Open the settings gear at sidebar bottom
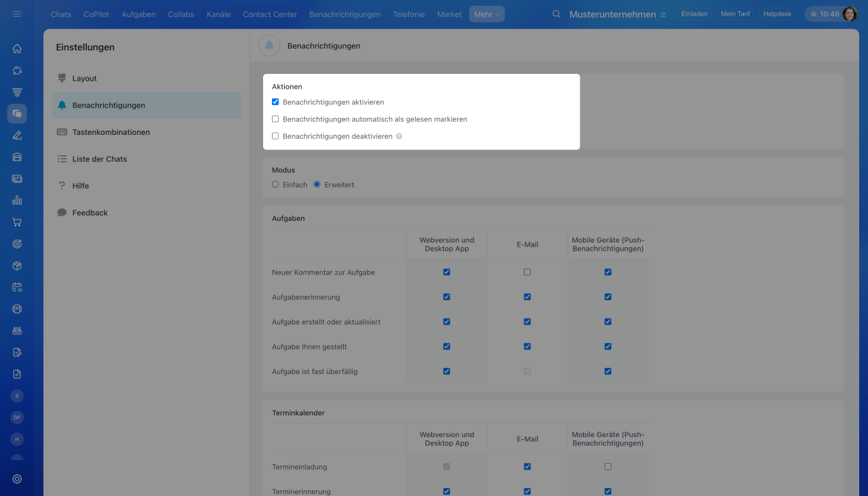 17,479
